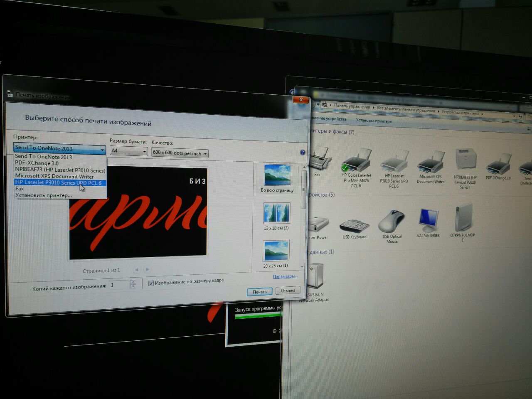532x399 pixels.
Task: Choose Microsoft XPS Document Writer from printer list
Action: [60, 176]
